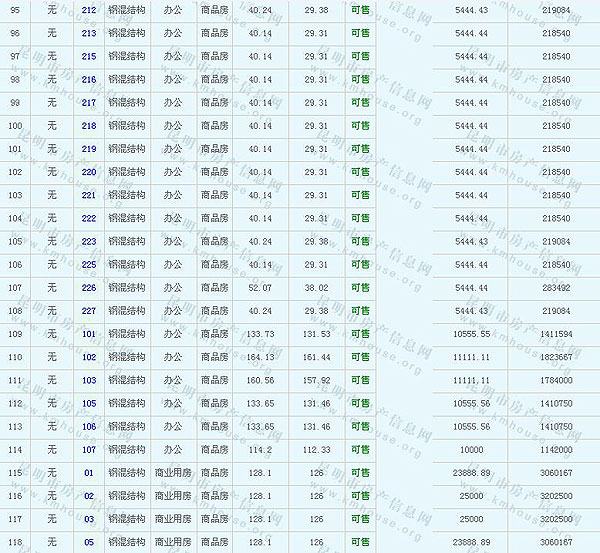Screen dimensions: 600x553
Task: Click room number 225 link
Action: [x=89, y=264]
